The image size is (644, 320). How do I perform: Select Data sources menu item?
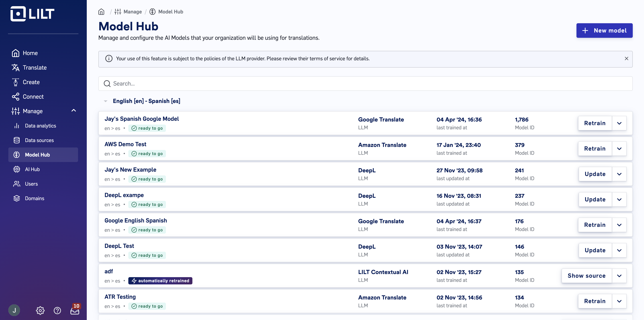pos(43,140)
